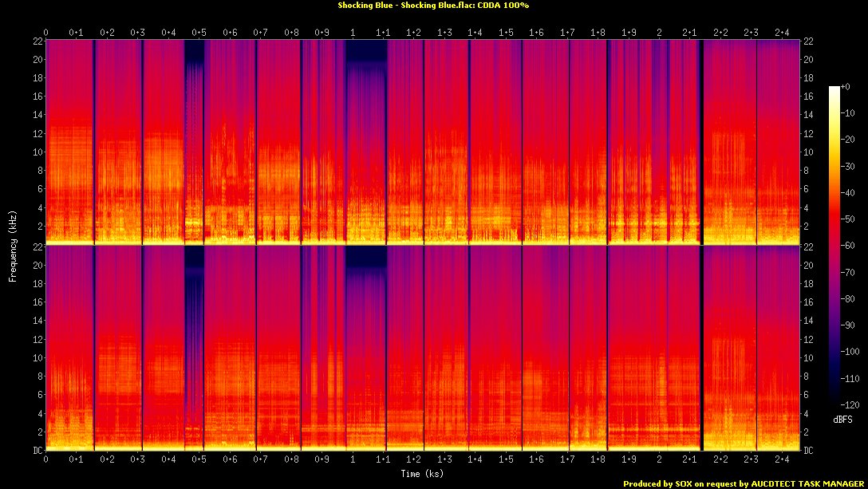Click the white top end of the dBFS color bar

[x=834, y=89]
